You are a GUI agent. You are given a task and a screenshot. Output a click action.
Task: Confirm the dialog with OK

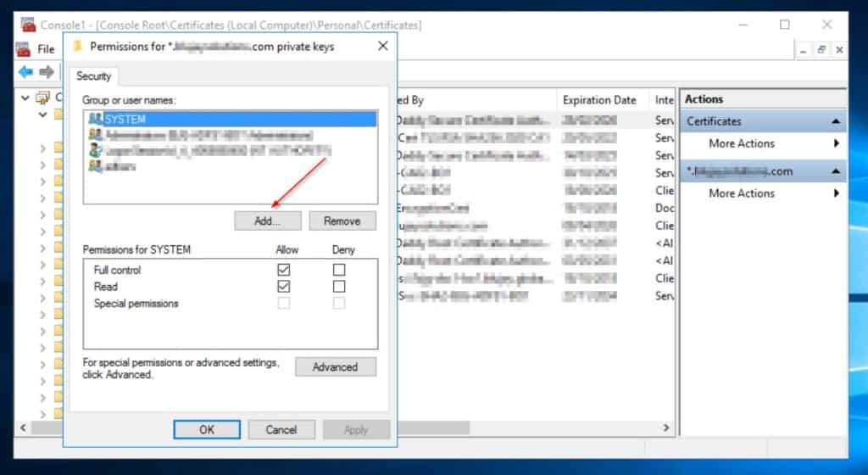coord(207,429)
